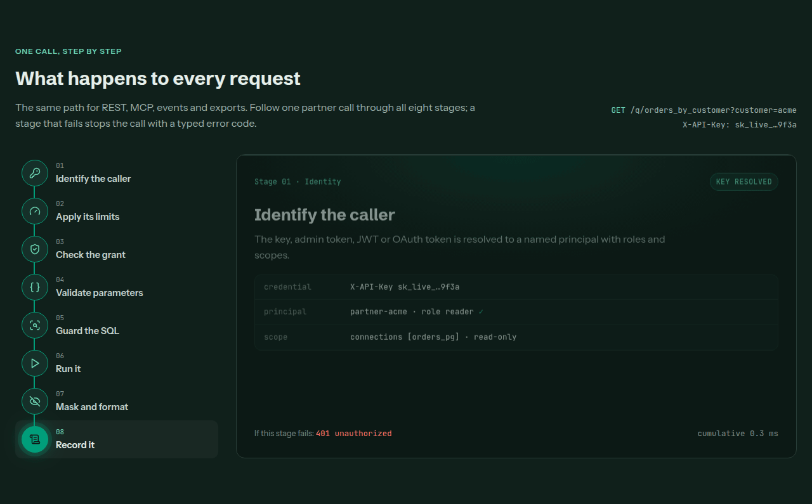Click the GET /q/orders_by_customer request line
This screenshot has height=504, width=812.
click(704, 110)
